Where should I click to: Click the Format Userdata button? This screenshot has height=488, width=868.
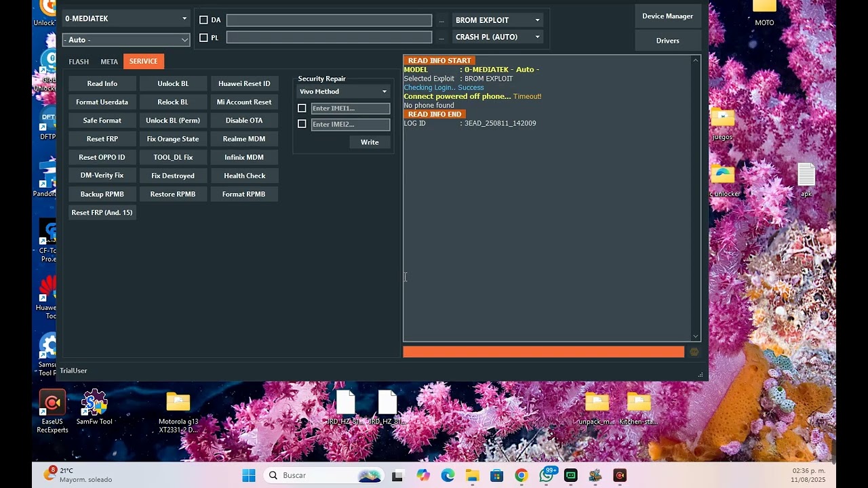(102, 102)
